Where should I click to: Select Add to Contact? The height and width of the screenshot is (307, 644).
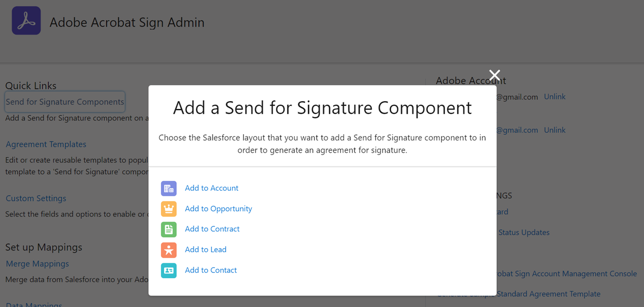click(x=210, y=270)
